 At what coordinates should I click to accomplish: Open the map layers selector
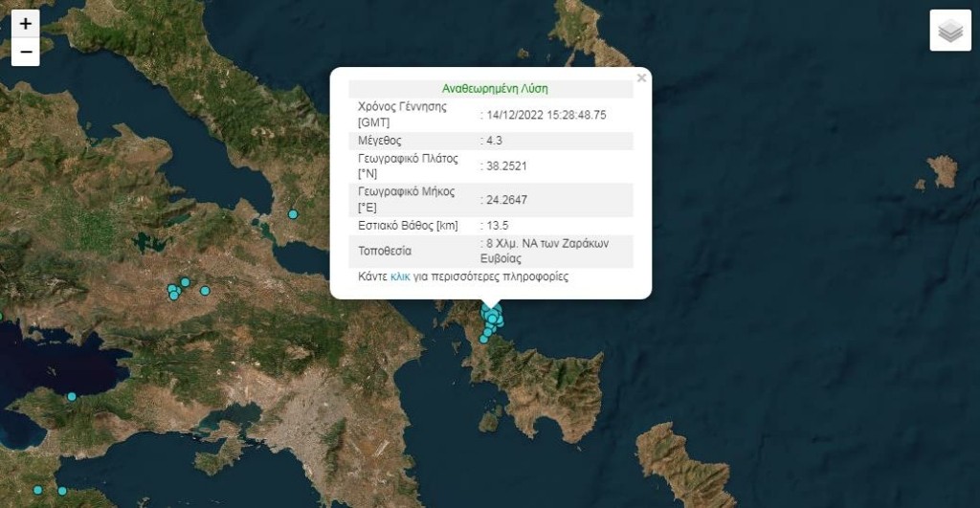949,31
